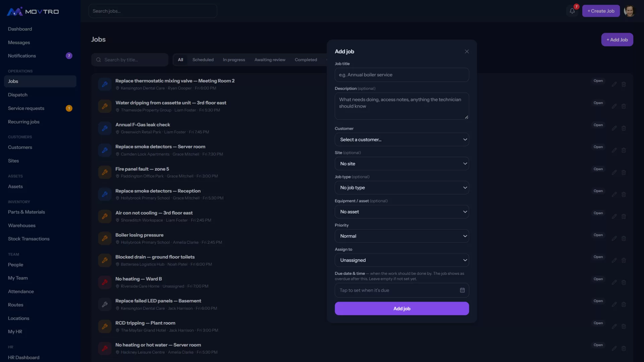This screenshot has height=362, width=644.
Task: Switch to the Scheduled tab
Action: point(203,60)
